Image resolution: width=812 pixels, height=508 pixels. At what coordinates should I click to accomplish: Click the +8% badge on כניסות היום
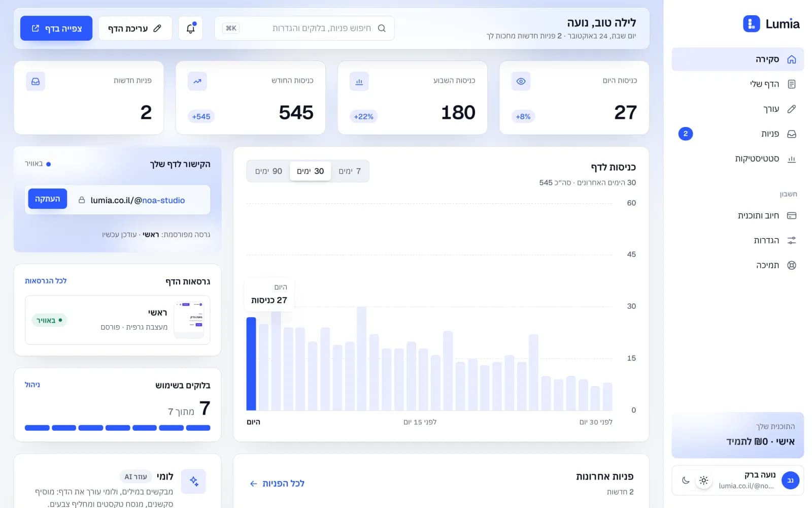pyautogui.click(x=523, y=116)
